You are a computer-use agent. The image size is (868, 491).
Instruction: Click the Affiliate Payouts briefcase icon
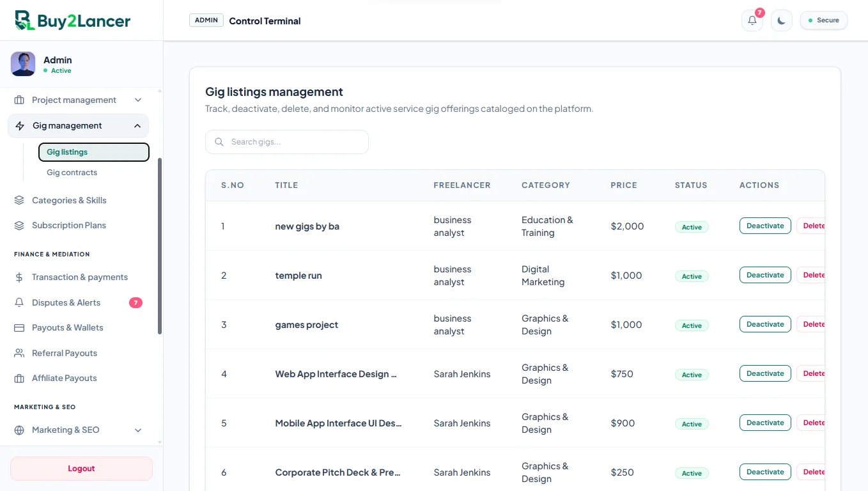tap(19, 378)
